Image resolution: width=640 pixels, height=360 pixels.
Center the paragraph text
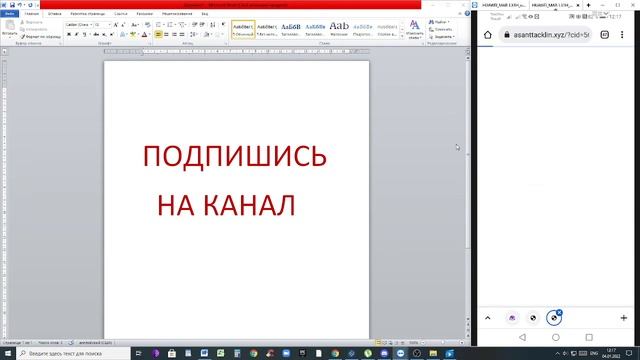[x=166, y=35]
